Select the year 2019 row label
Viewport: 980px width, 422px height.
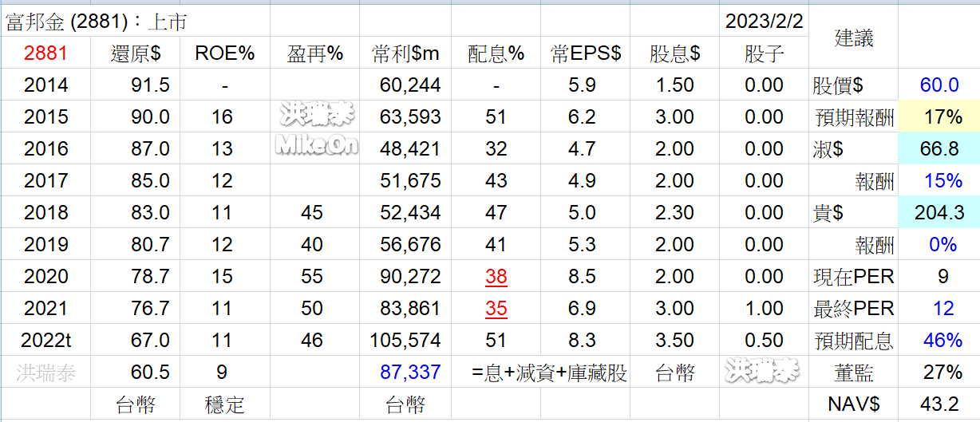click(x=45, y=245)
